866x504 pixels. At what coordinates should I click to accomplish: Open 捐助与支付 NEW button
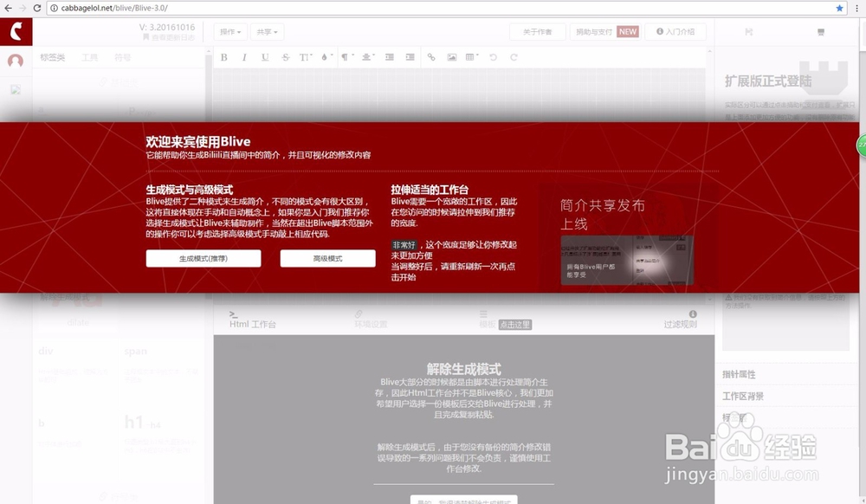(x=606, y=32)
